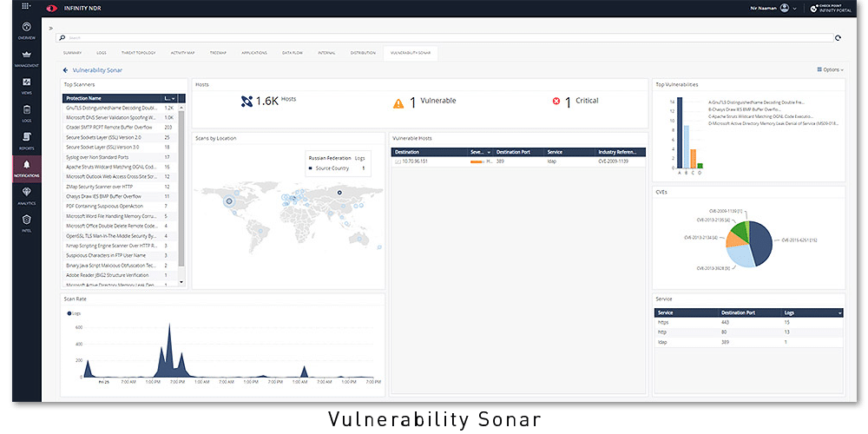Select the Chasys Draw IES BMP Buffer Overflow row
Image resolution: width=868 pixels, height=434 pixels.
[120, 196]
